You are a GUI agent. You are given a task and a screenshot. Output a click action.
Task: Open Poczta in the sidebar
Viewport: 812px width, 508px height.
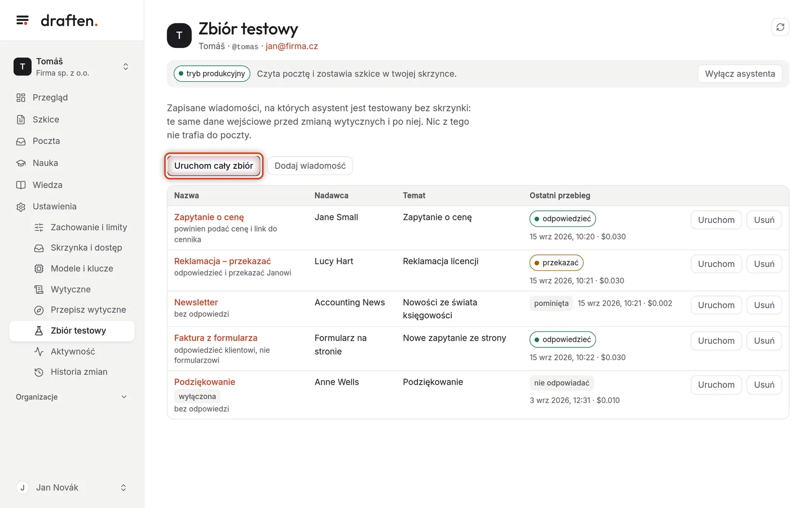[72, 141]
